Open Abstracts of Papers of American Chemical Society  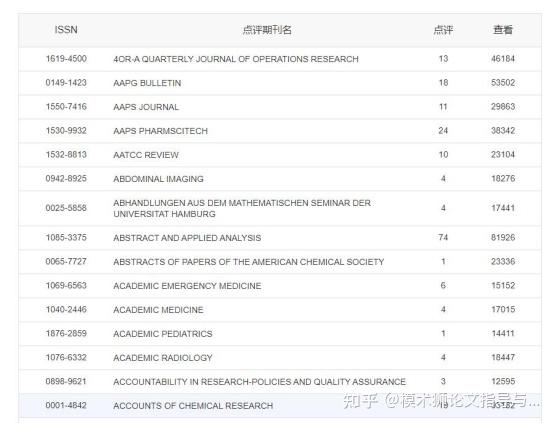point(248,262)
